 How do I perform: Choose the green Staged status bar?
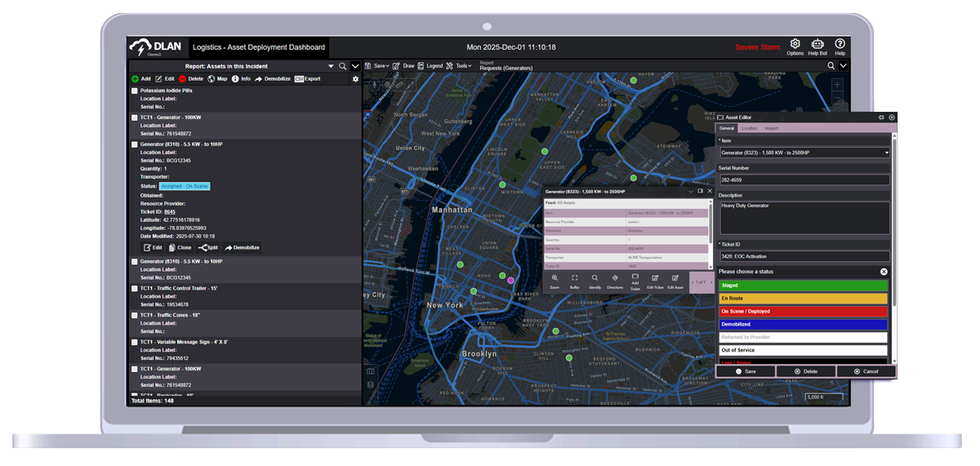[x=803, y=286]
